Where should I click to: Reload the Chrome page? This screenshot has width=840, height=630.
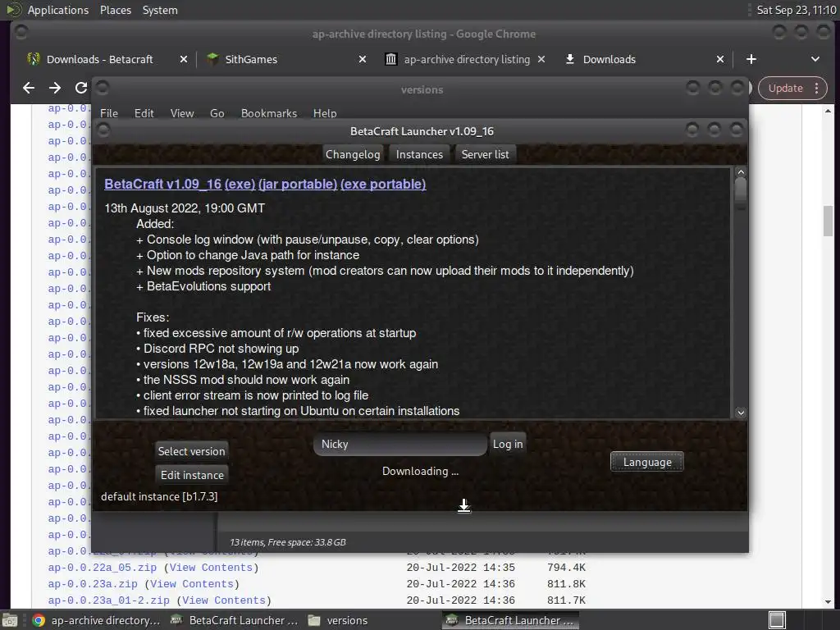click(81, 88)
